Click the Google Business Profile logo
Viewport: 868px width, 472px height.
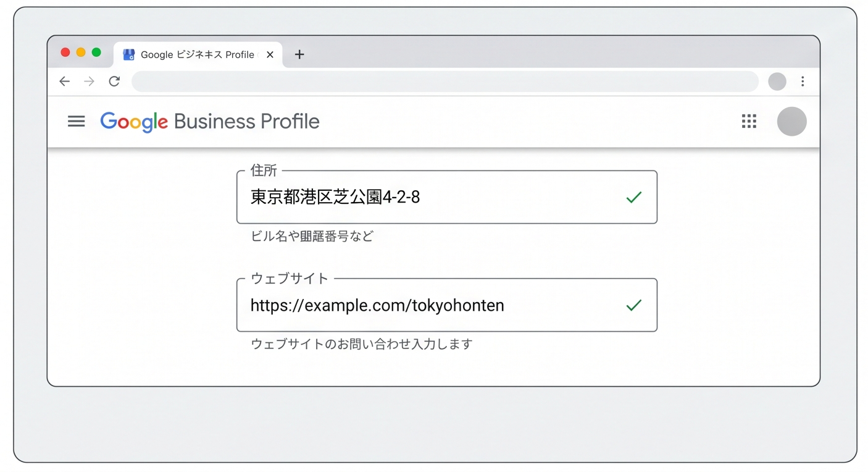(x=210, y=122)
